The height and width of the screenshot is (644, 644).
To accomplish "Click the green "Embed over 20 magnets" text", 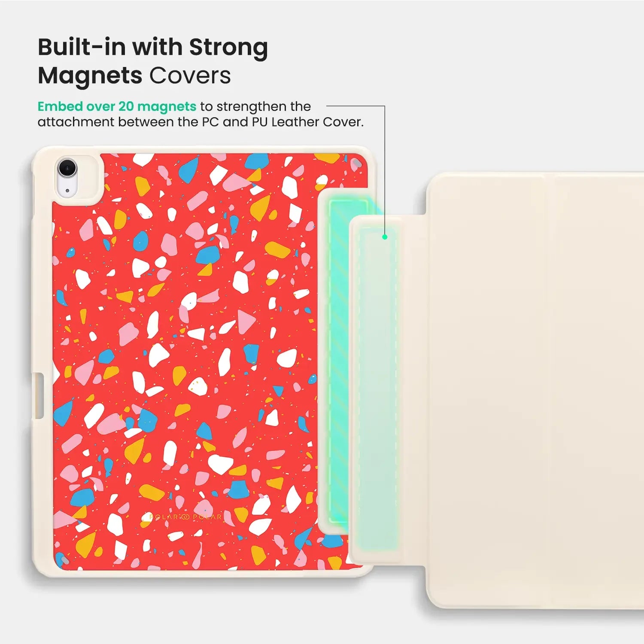I will [117, 106].
